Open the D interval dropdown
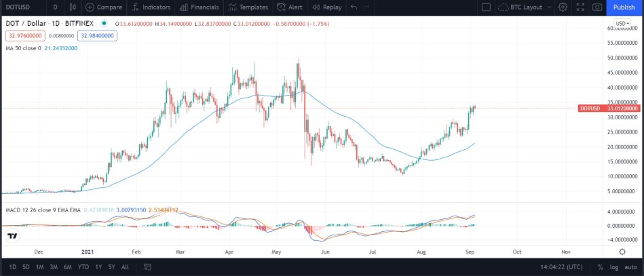 coord(56,7)
